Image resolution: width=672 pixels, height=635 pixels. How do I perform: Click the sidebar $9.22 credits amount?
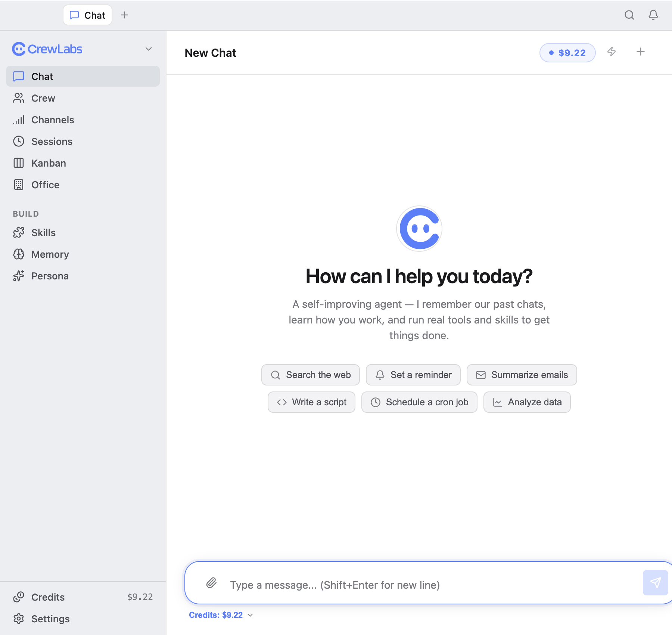(140, 597)
